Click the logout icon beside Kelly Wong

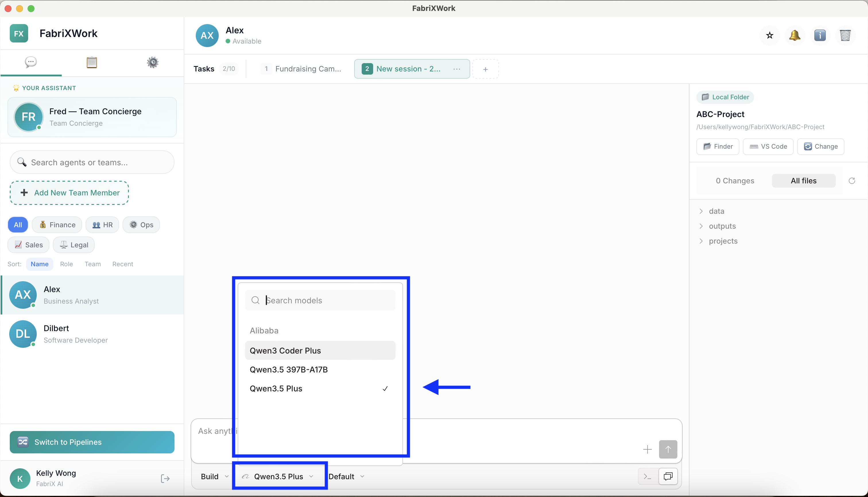(x=165, y=479)
